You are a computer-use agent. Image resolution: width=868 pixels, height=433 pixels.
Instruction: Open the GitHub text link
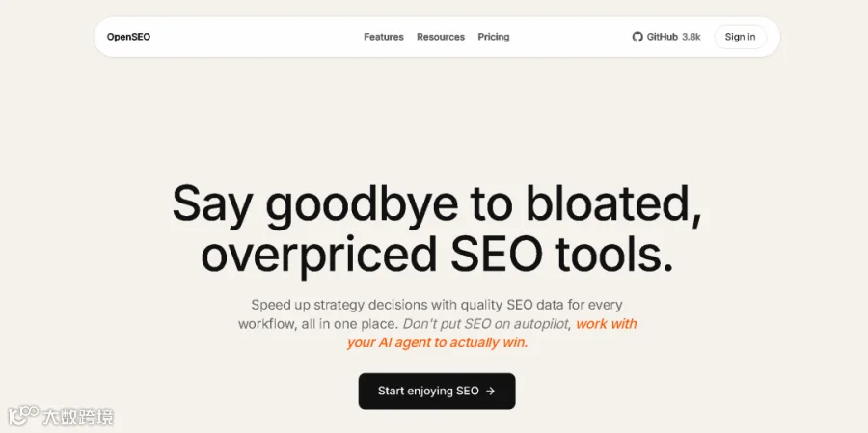point(662,37)
